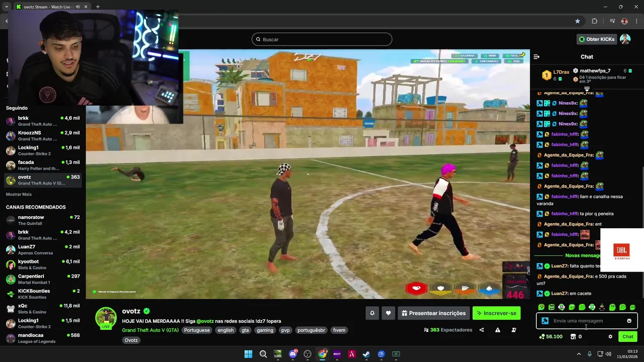Expand Mostrar Mais under Seguindo

tap(19, 194)
